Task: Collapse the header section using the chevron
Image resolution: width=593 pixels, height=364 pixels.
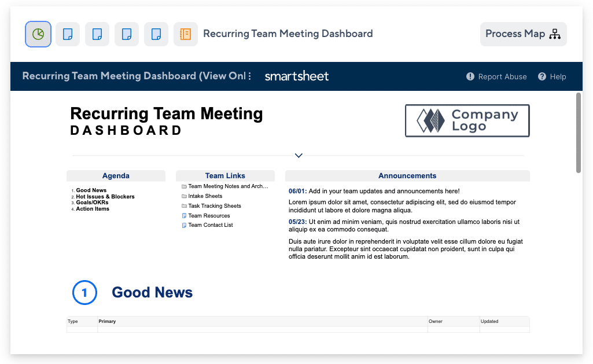Action: (x=299, y=156)
